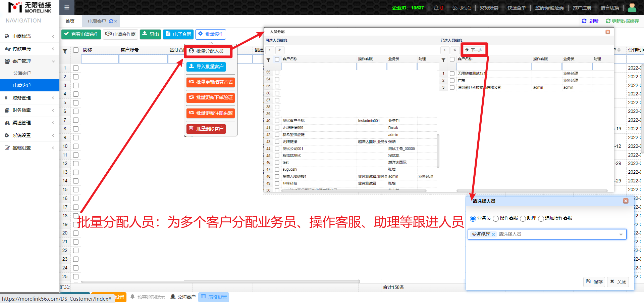Click the sort arrows beside the 合作时间 column

(619, 50)
